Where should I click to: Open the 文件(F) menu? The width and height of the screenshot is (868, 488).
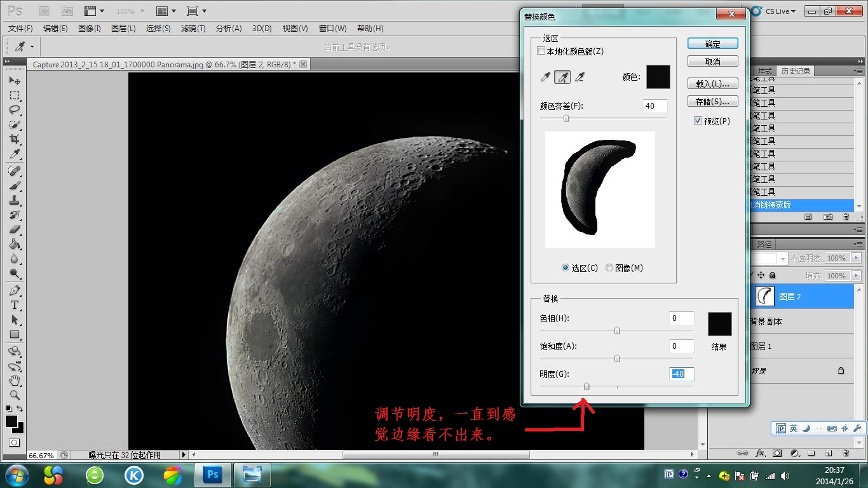[x=20, y=29]
